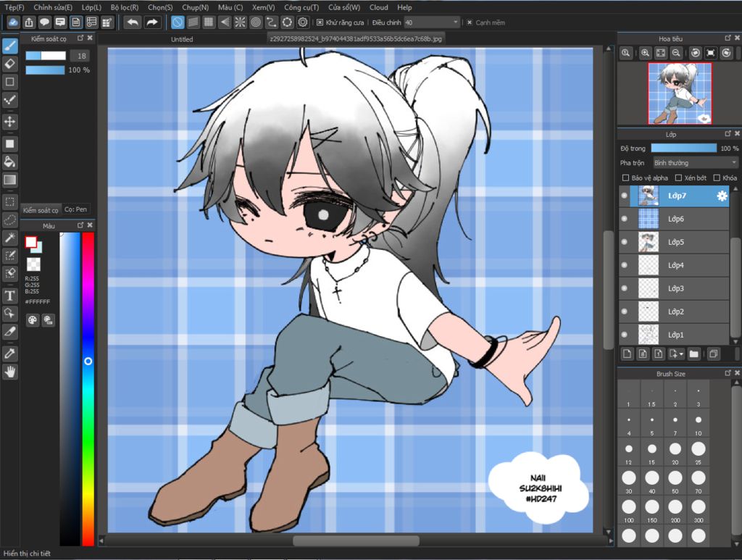Open the Bộ lọc(R) menu
This screenshot has height=560, width=742.
[125, 7]
